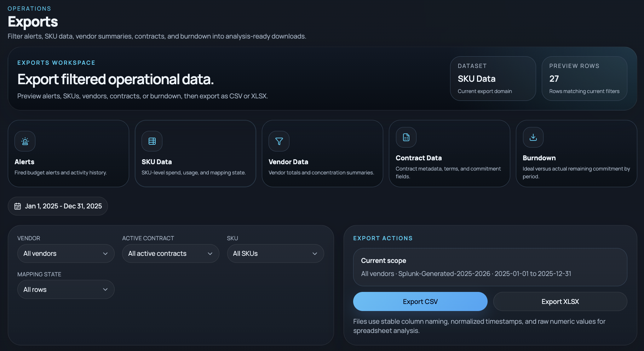
Task: Activate the Alerts dataset card
Action: (68, 154)
